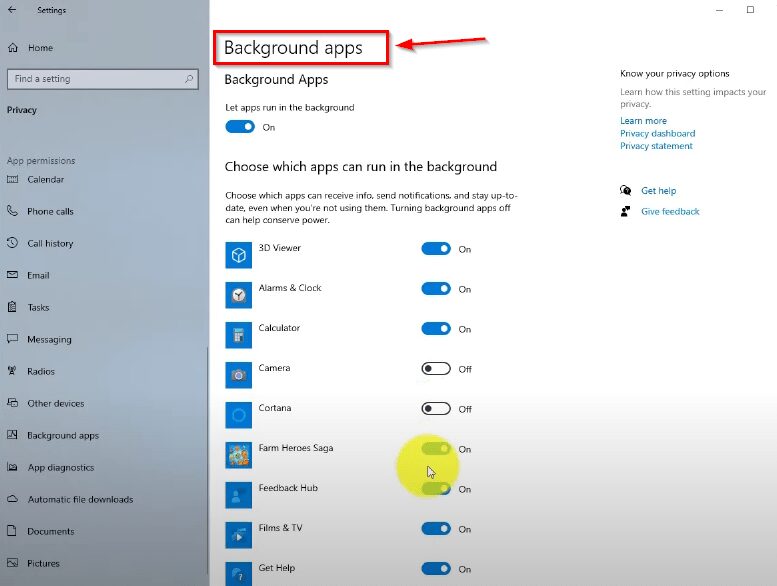Toggle the Feedback Hub switch
The image size is (777, 586).
pyautogui.click(x=436, y=489)
